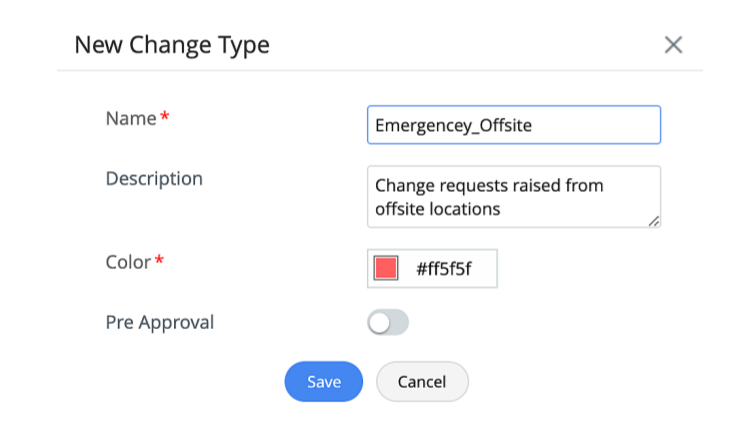Click the Color field label
This screenshot has height=433, width=745.
tap(127, 262)
